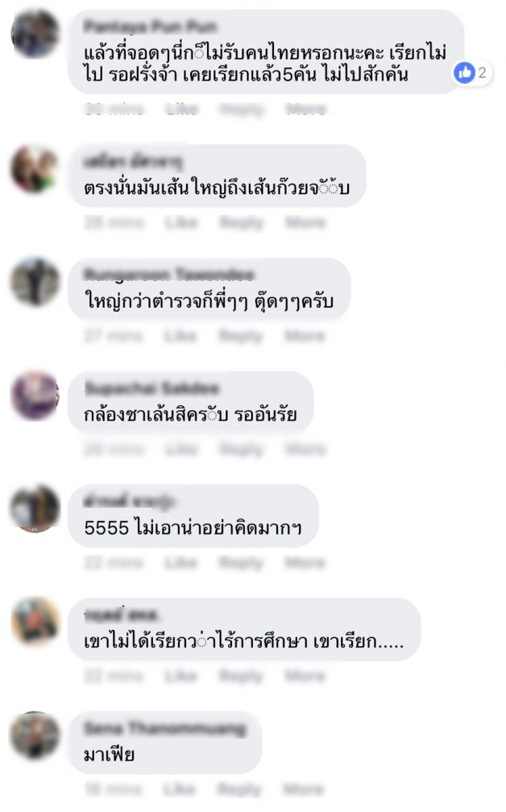Click the blue thumbs-up reaction icon showing 2
The height and width of the screenshot is (812, 506).
(x=465, y=72)
